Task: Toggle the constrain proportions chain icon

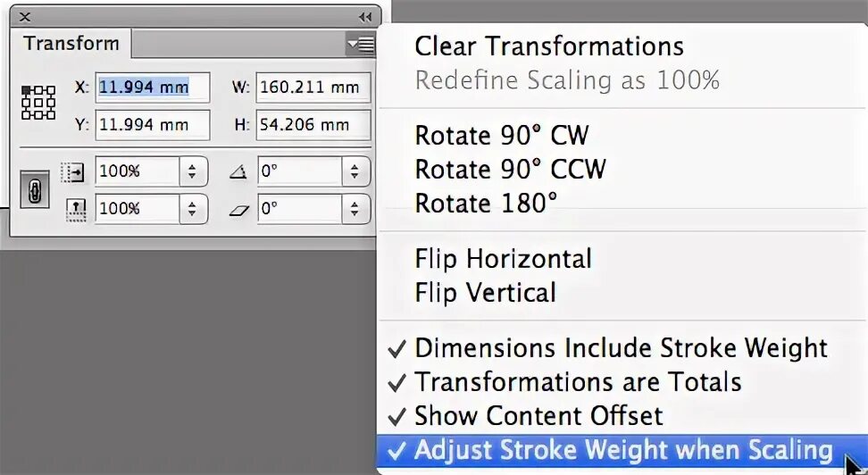Action: coord(35,189)
